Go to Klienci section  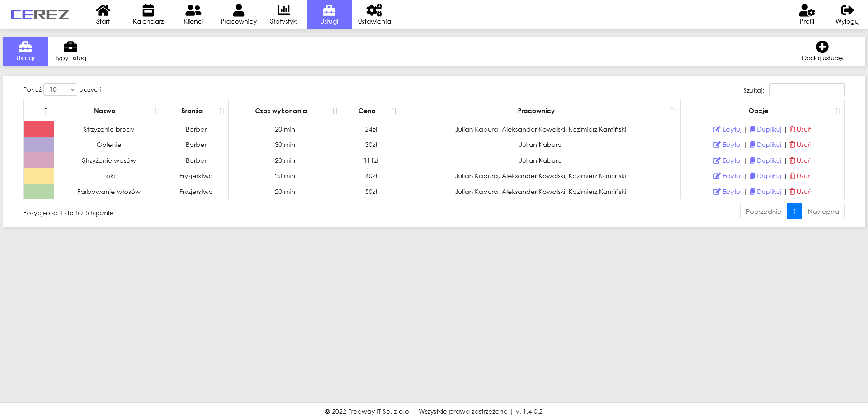(x=193, y=14)
